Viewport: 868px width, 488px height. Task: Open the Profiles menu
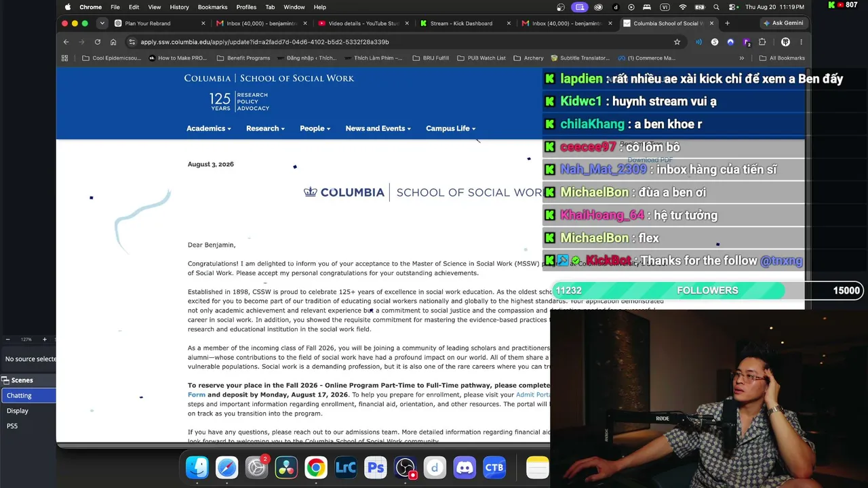(246, 7)
